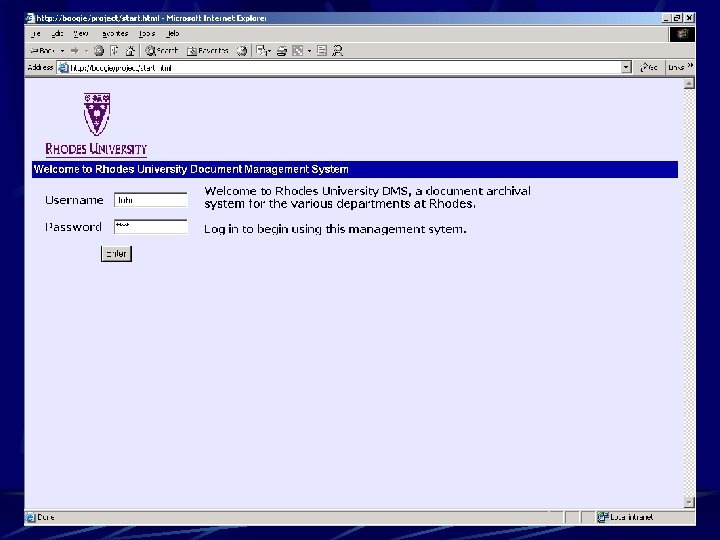
Task: Minimize the Internet Explorer window
Action: 667,18
